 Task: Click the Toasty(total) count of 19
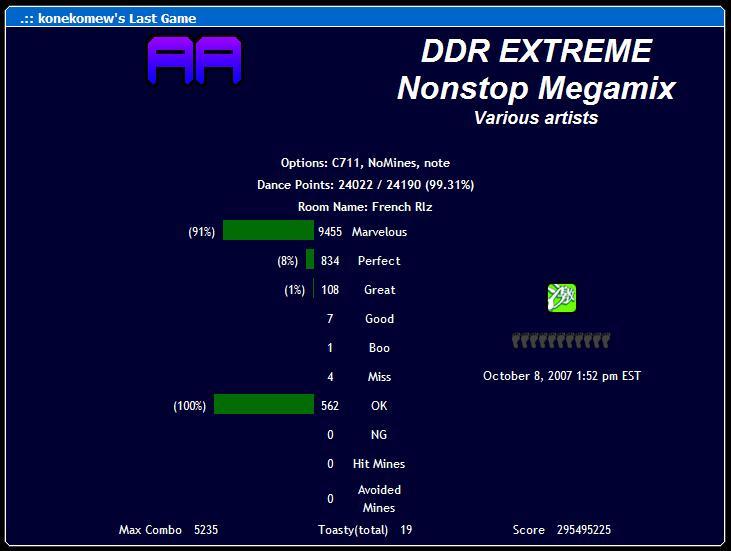406,530
